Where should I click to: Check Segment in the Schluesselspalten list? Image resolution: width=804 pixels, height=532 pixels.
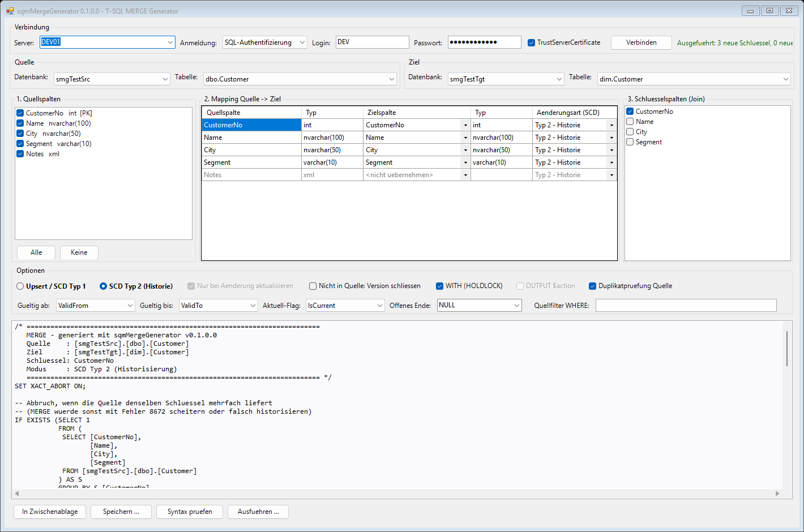[630, 142]
